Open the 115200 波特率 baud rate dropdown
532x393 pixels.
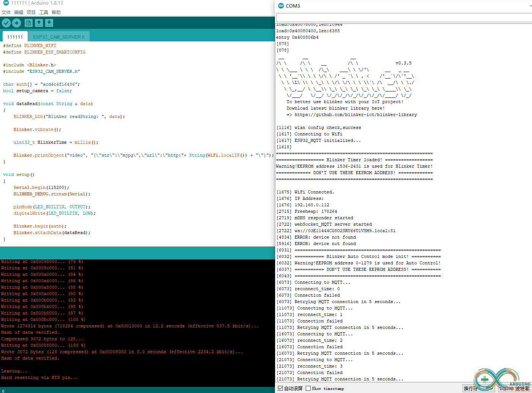515,388
